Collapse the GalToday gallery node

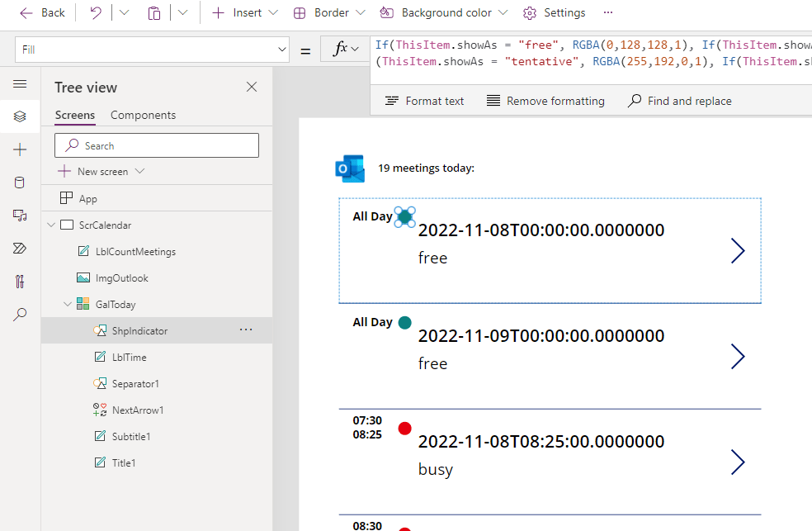pos(68,303)
